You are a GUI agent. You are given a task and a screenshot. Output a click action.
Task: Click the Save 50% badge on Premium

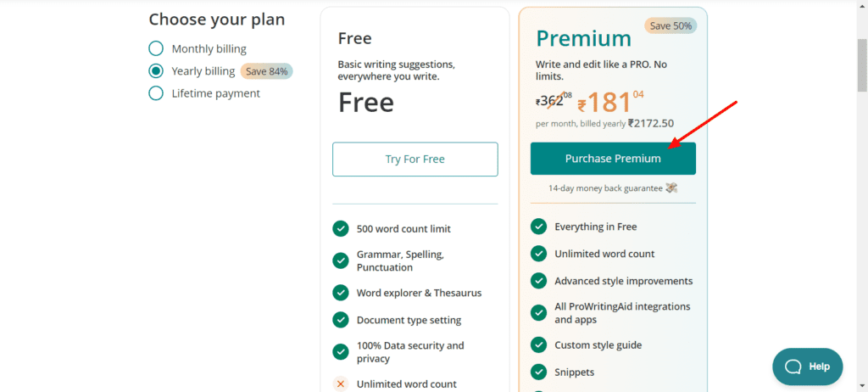(x=671, y=26)
